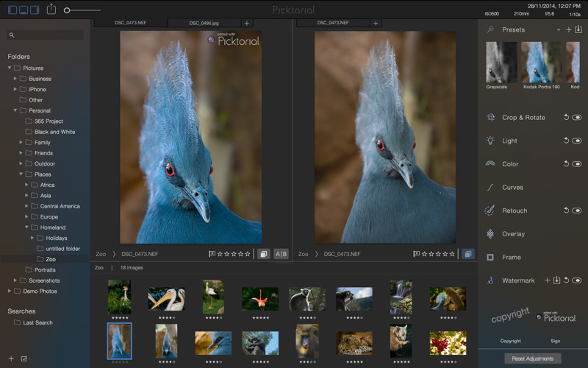Open the Curves adjustment
Screen dimensions: 588x368
click(x=512, y=188)
